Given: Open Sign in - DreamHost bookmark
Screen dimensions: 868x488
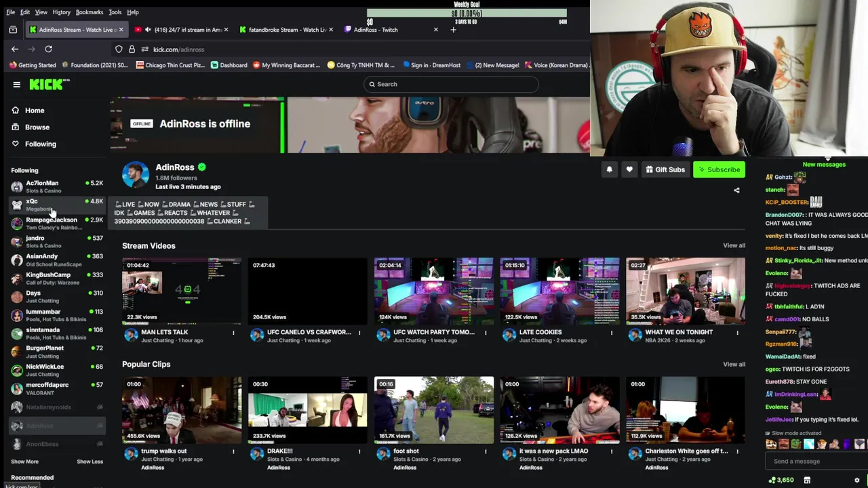Looking at the screenshot, I should click(x=431, y=65).
